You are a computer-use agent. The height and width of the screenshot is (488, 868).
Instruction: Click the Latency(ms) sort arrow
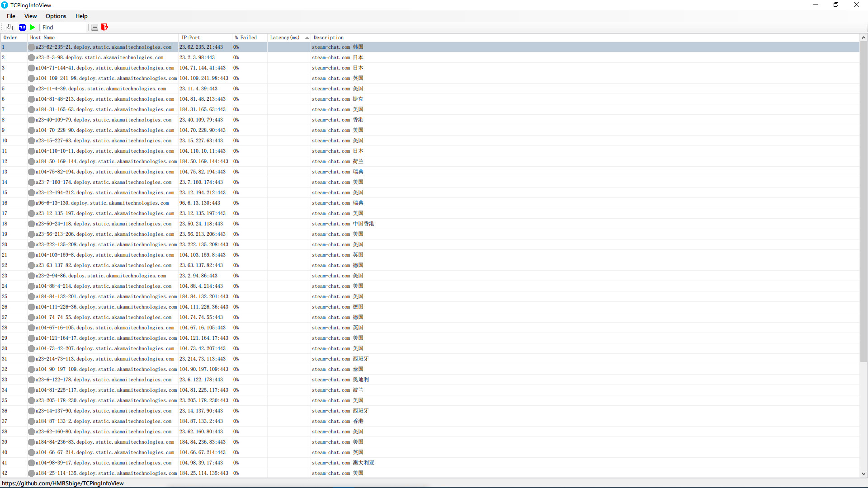coord(307,38)
